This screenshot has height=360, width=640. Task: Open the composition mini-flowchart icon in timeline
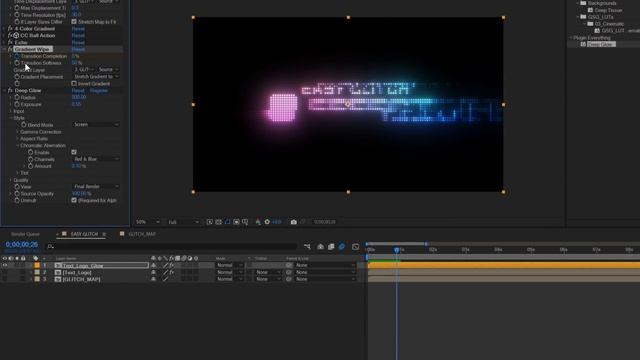[x=307, y=247]
